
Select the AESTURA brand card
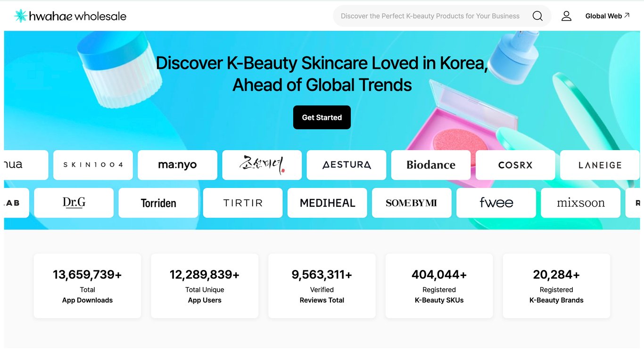click(347, 165)
